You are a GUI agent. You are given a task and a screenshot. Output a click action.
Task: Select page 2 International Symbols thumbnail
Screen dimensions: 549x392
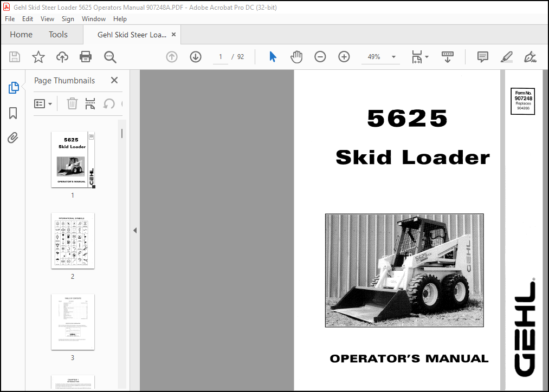coord(73,240)
